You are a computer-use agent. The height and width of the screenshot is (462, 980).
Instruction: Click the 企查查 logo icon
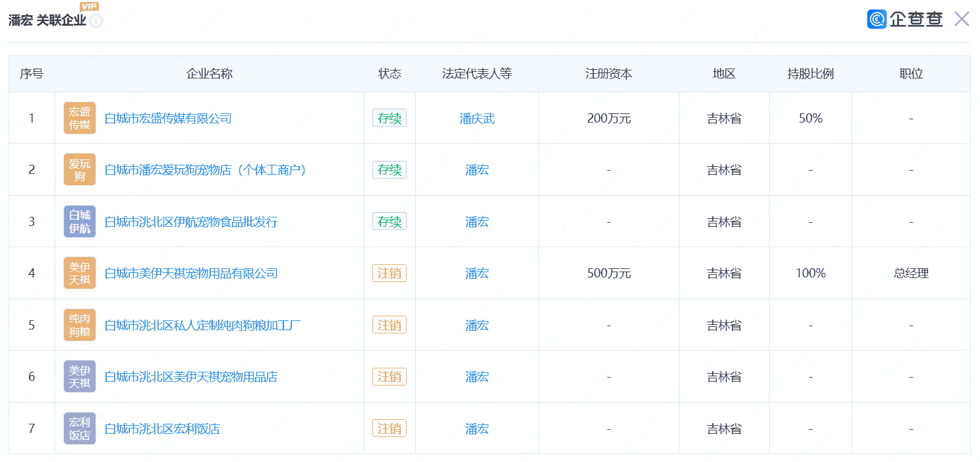[x=877, y=19]
